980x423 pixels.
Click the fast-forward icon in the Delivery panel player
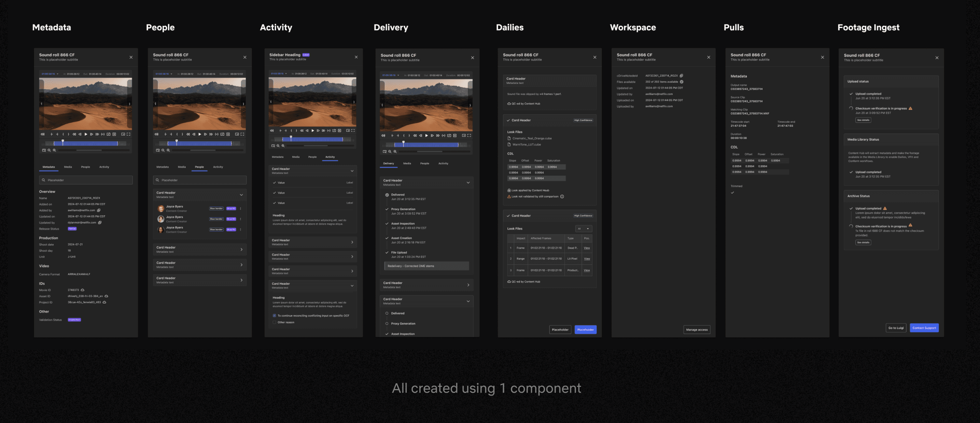tap(438, 136)
